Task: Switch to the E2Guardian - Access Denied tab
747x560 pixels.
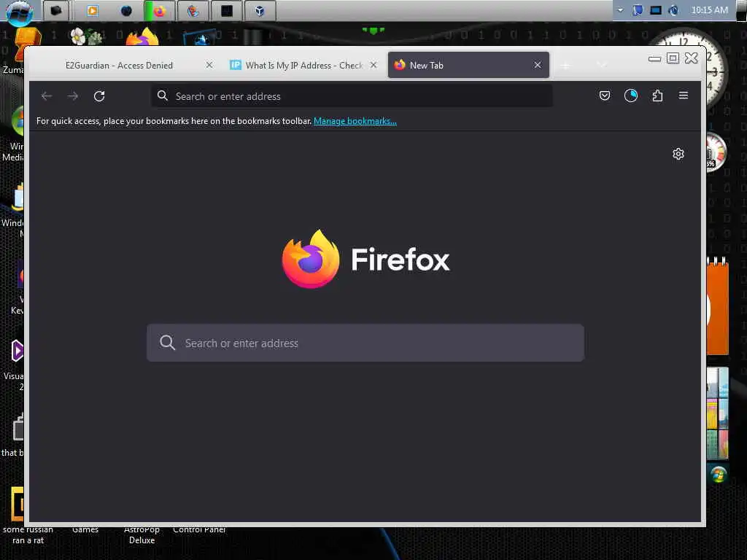Action: click(x=119, y=65)
